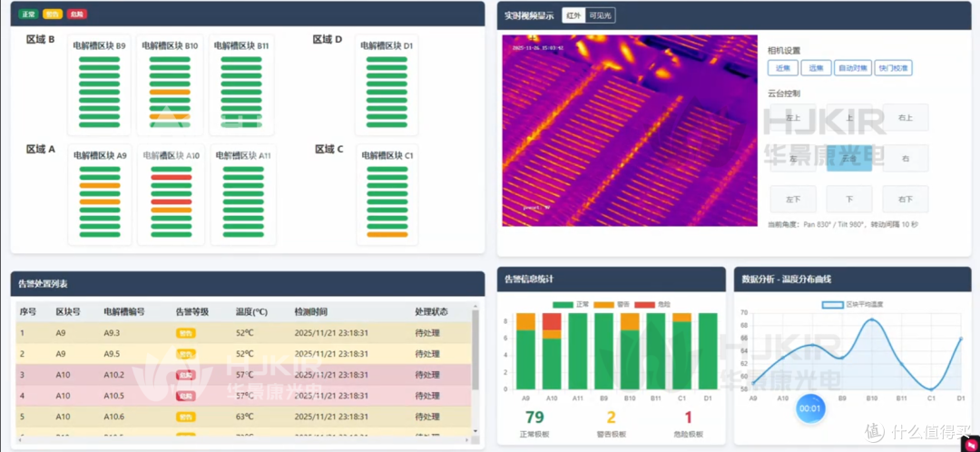980x452 pixels.
Task: Move gimbal 左下 direction
Action: 793,200
